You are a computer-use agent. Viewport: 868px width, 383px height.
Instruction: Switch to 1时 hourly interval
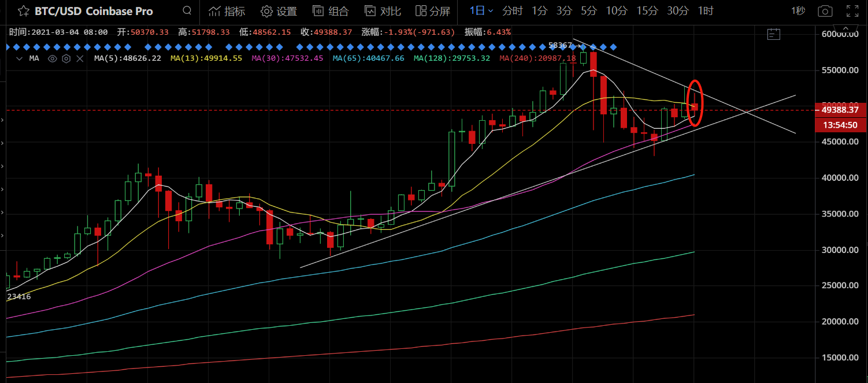pos(705,11)
